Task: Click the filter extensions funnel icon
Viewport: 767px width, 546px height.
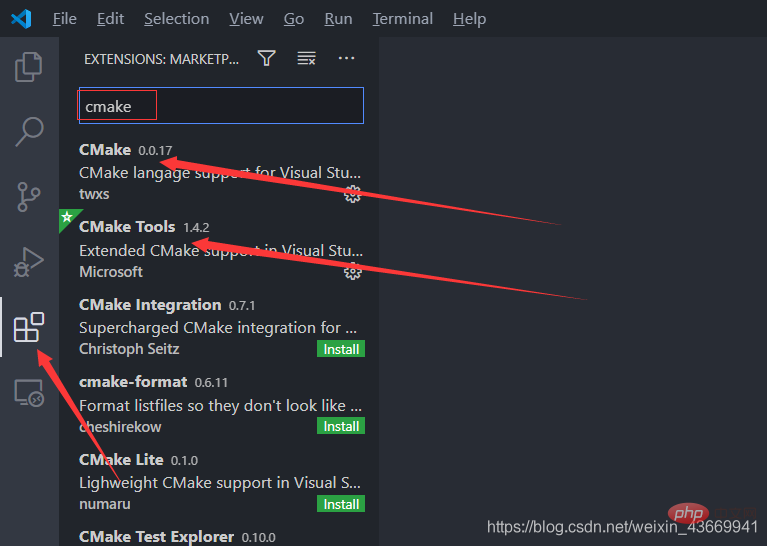Action: [266, 59]
